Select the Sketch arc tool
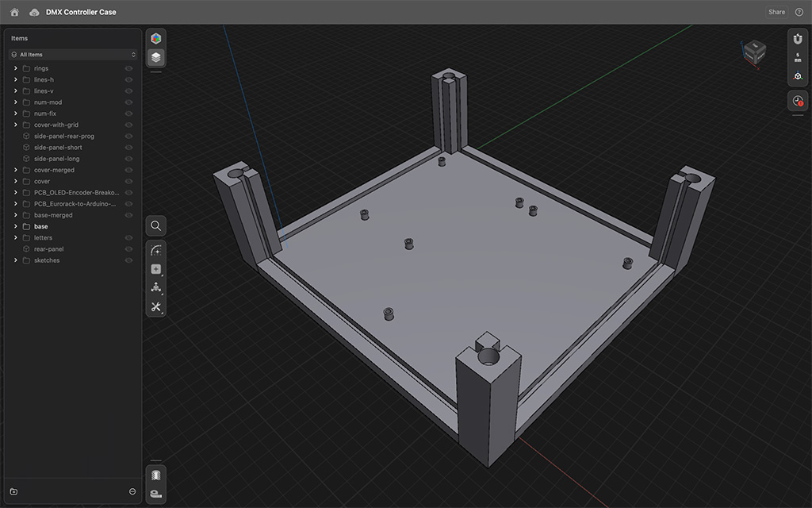This screenshot has height=508, width=812. [156, 250]
